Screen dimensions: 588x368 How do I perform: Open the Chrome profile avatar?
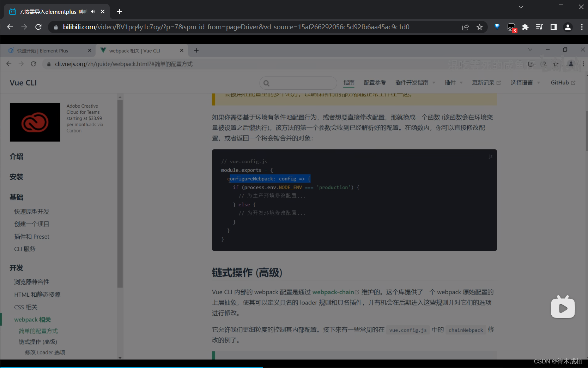point(568,27)
